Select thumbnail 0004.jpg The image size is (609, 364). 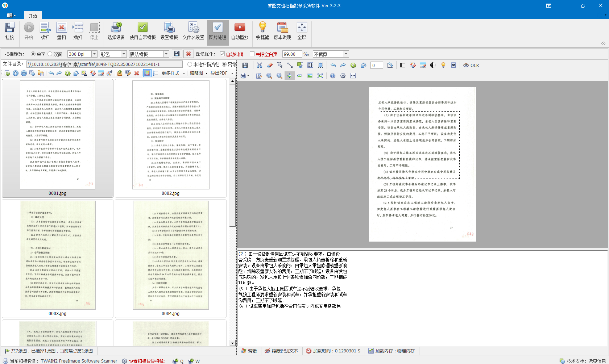[x=171, y=258]
